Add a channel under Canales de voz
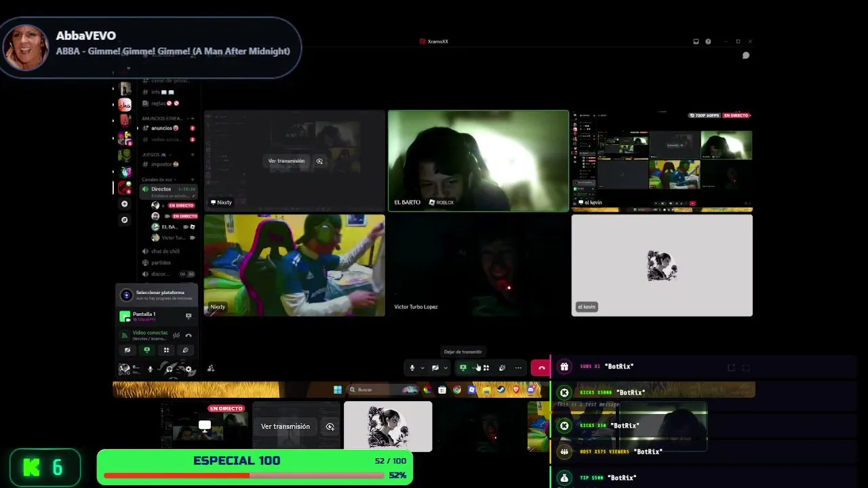This screenshot has width=868, height=488. pyautogui.click(x=193, y=180)
